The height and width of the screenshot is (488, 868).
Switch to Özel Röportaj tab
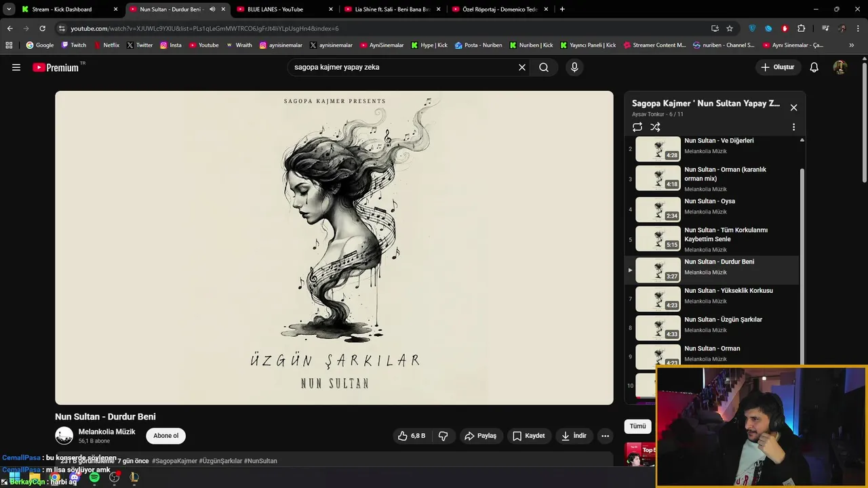(x=500, y=9)
